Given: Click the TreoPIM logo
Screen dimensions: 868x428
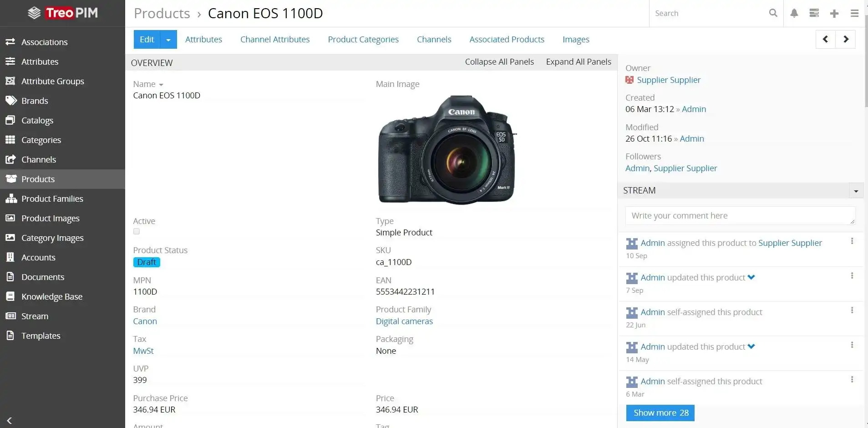Looking at the screenshot, I should (62, 13).
